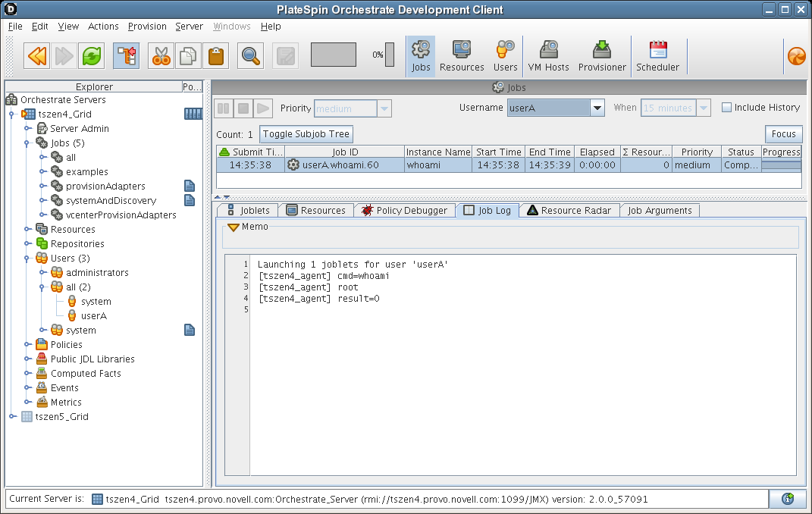Click the orange logo icon at toolbar right

tap(797, 56)
